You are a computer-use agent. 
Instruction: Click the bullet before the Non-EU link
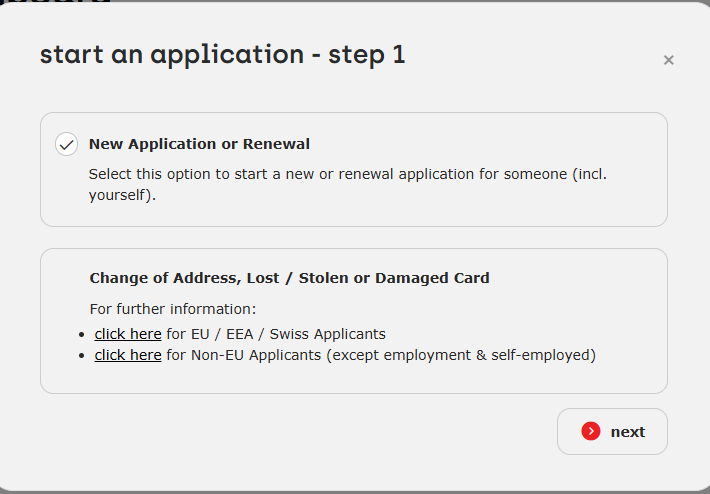81,356
